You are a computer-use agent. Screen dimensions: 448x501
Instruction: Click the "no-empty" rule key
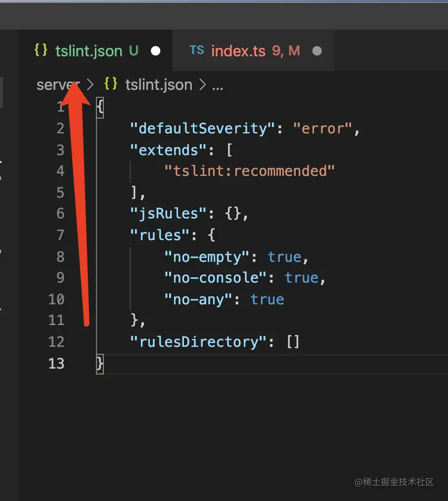coord(207,257)
